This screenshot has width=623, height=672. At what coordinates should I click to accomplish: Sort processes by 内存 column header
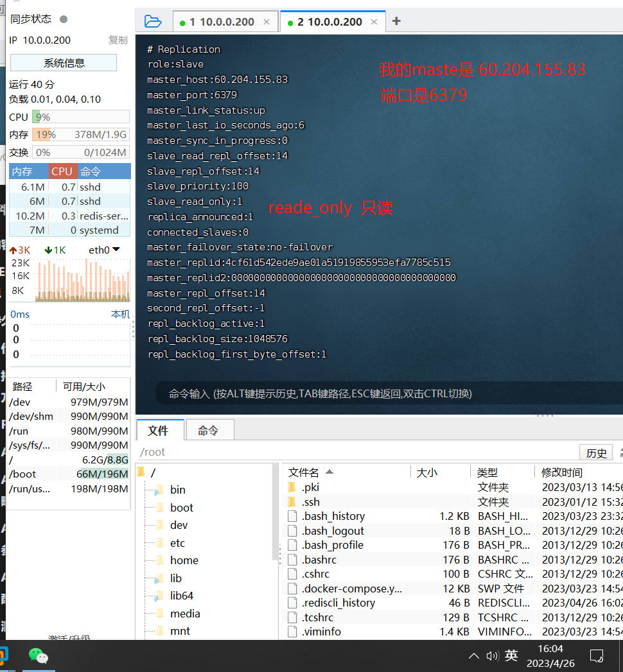pyautogui.click(x=29, y=171)
